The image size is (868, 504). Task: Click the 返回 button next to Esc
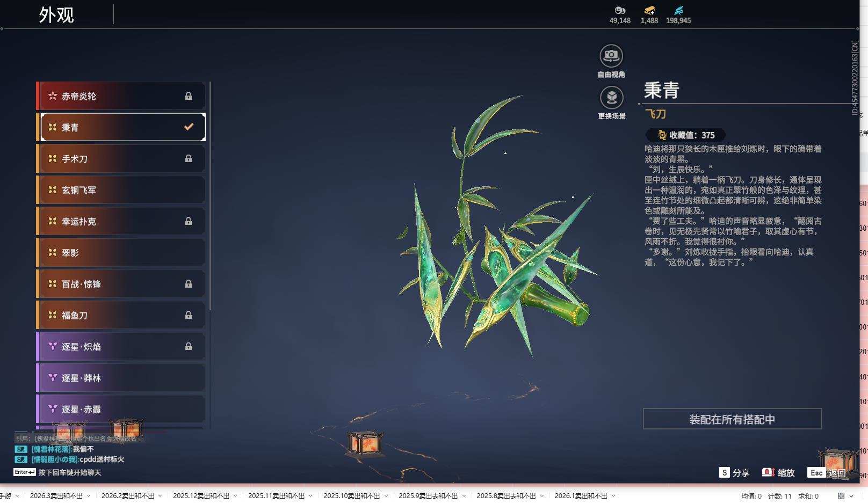point(838,473)
